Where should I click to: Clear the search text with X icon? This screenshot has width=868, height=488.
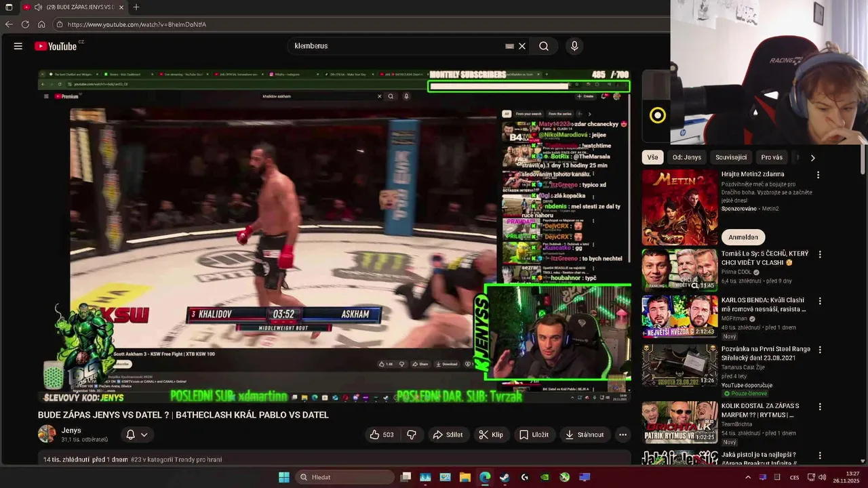pos(522,46)
